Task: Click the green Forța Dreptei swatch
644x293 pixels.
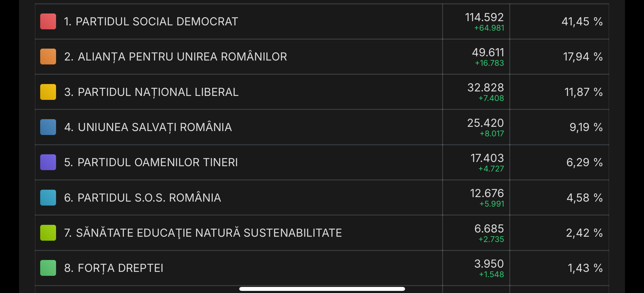Action: (x=48, y=268)
